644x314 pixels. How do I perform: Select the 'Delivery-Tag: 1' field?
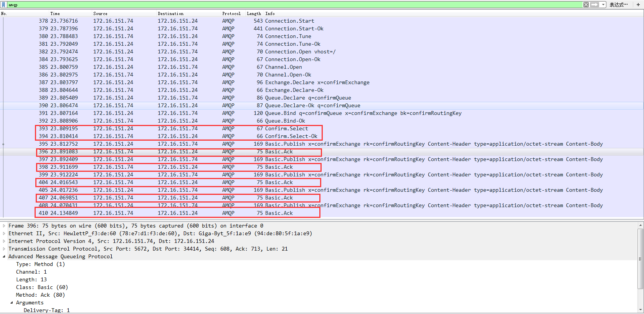tap(46, 310)
